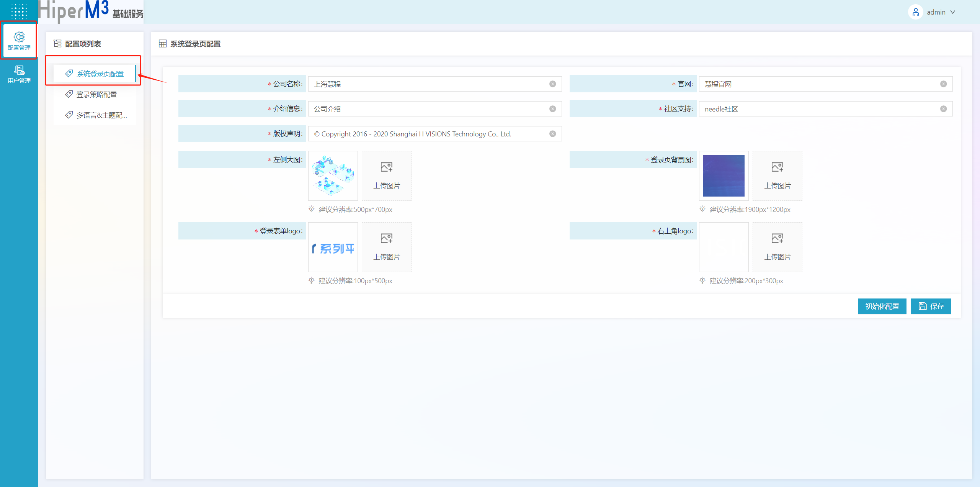
Task: Clear the 官网 field content
Action: pos(943,84)
